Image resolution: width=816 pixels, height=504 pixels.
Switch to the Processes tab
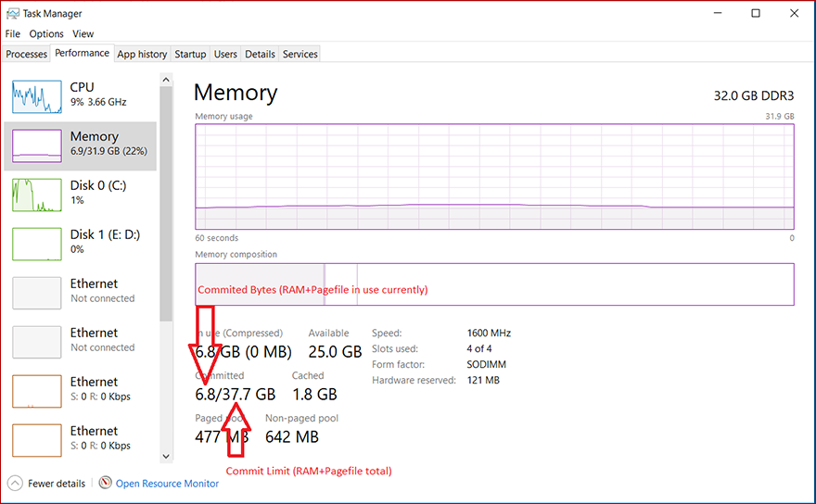coord(27,55)
